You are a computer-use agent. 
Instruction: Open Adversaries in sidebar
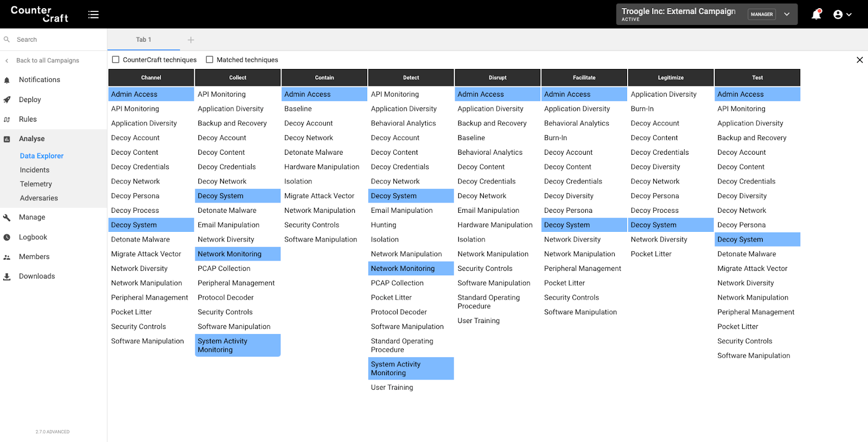point(39,198)
